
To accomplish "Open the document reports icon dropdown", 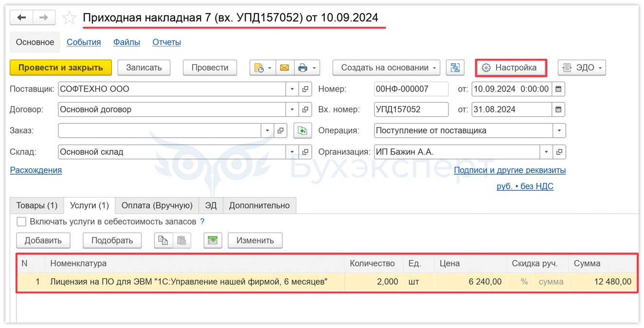I will click(263, 68).
